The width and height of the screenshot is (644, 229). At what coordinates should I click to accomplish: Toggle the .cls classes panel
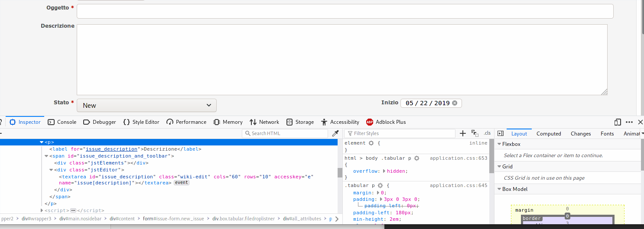pos(487,133)
